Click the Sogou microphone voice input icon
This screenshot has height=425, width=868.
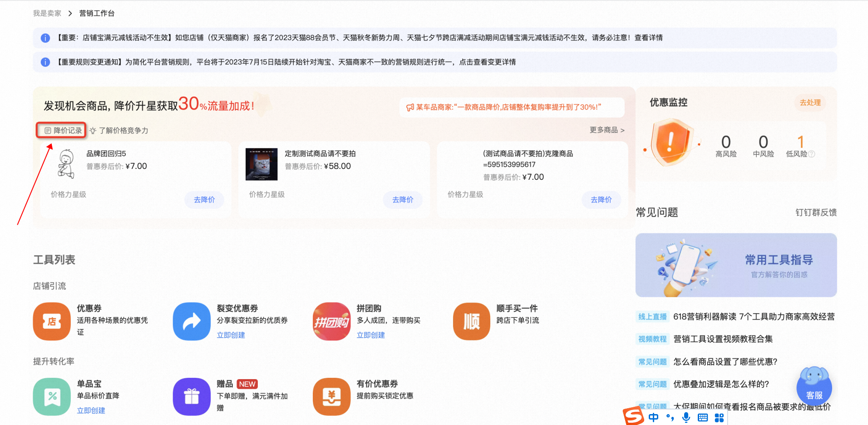[x=686, y=418]
